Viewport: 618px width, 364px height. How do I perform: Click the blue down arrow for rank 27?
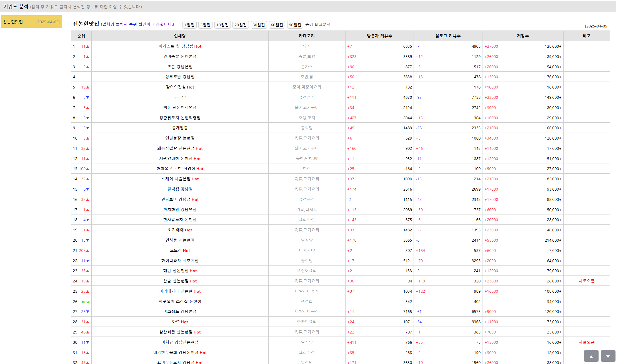87,312
